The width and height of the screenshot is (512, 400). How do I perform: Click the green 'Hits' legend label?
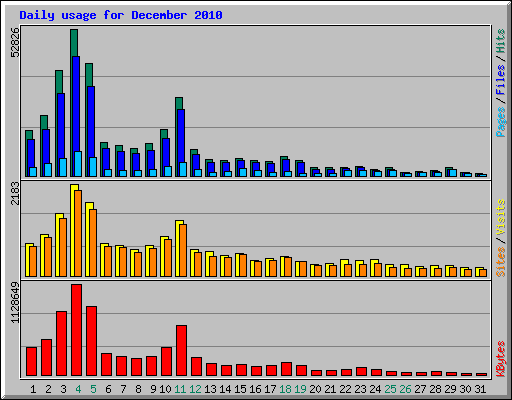tap(500, 41)
